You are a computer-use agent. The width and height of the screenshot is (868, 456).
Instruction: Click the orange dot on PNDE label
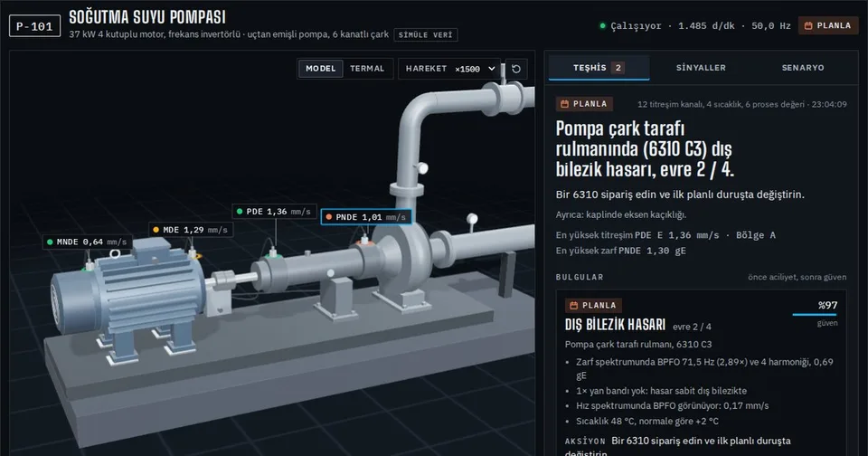tap(329, 216)
